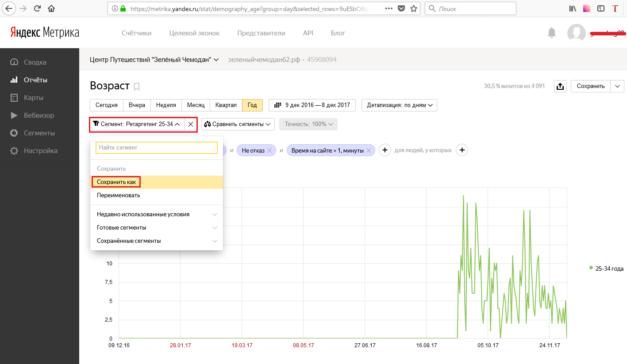Select the Сегодня period
Image resolution: width=627 pixels, height=364 pixels.
(x=107, y=105)
